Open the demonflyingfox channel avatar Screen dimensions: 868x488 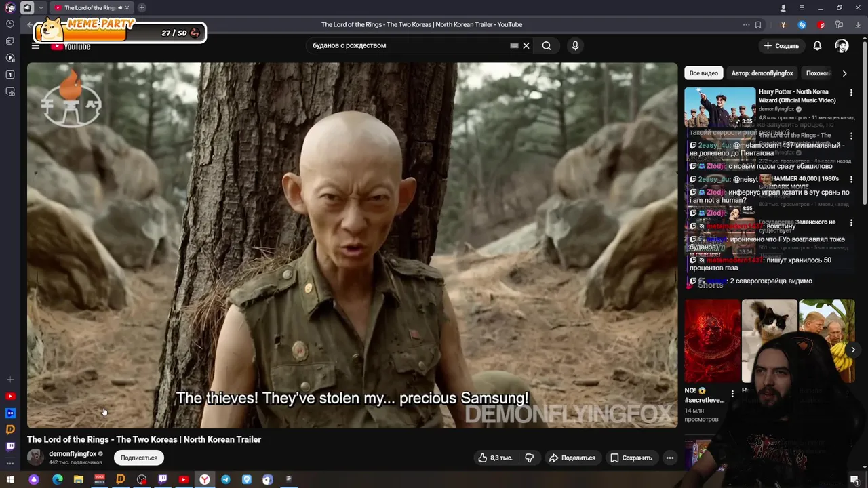(x=35, y=457)
